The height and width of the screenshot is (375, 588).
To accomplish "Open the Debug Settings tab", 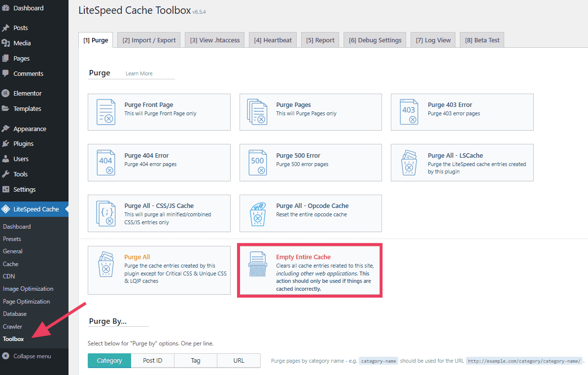I will click(x=375, y=40).
